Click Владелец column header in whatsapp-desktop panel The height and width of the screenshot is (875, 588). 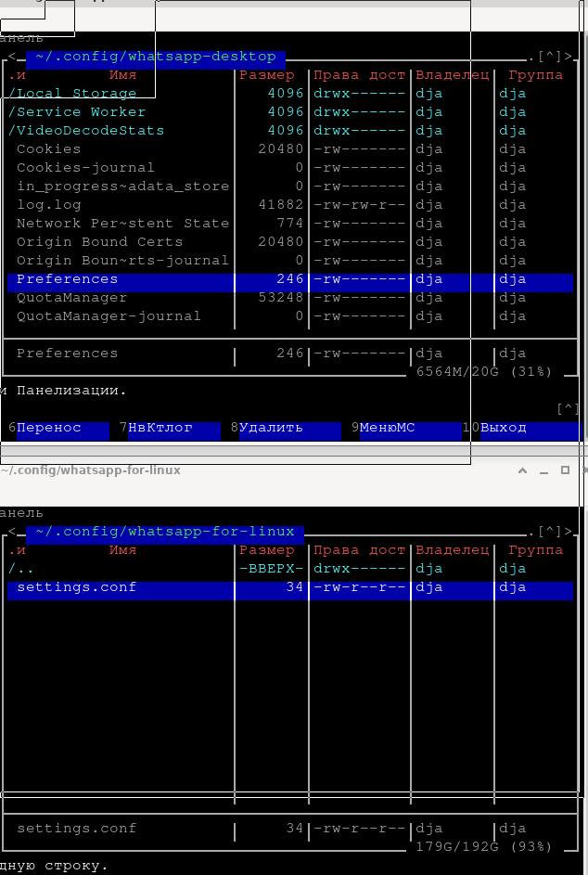point(452,75)
